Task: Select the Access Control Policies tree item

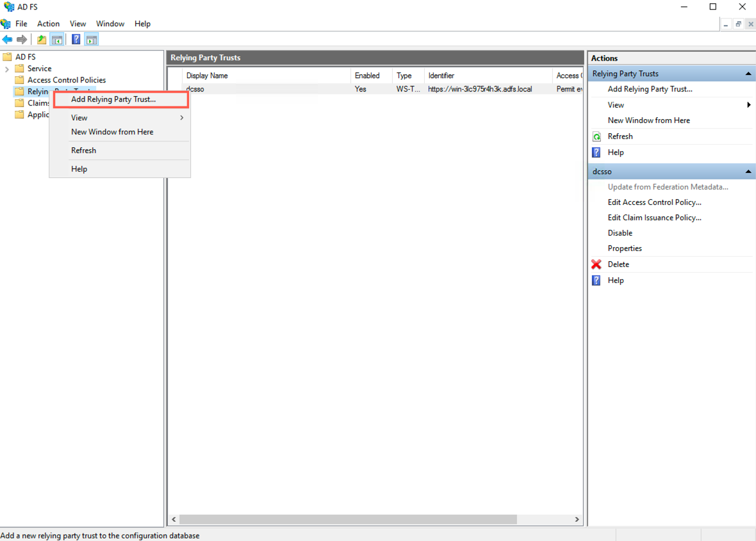Action: tap(67, 79)
